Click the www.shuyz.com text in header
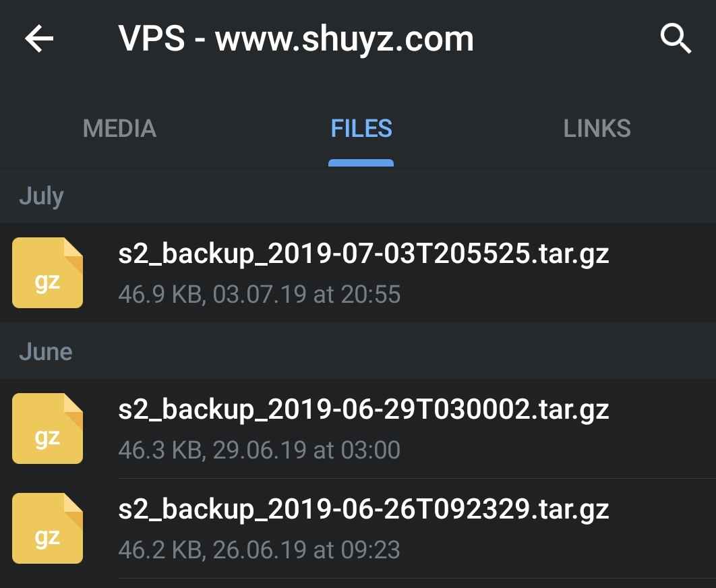 345,39
